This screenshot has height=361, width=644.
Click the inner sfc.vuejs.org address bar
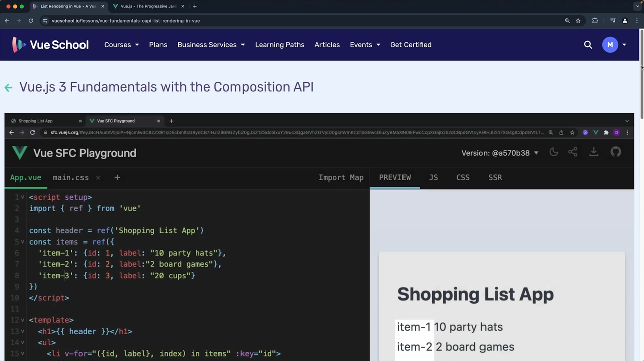(x=297, y=132)
